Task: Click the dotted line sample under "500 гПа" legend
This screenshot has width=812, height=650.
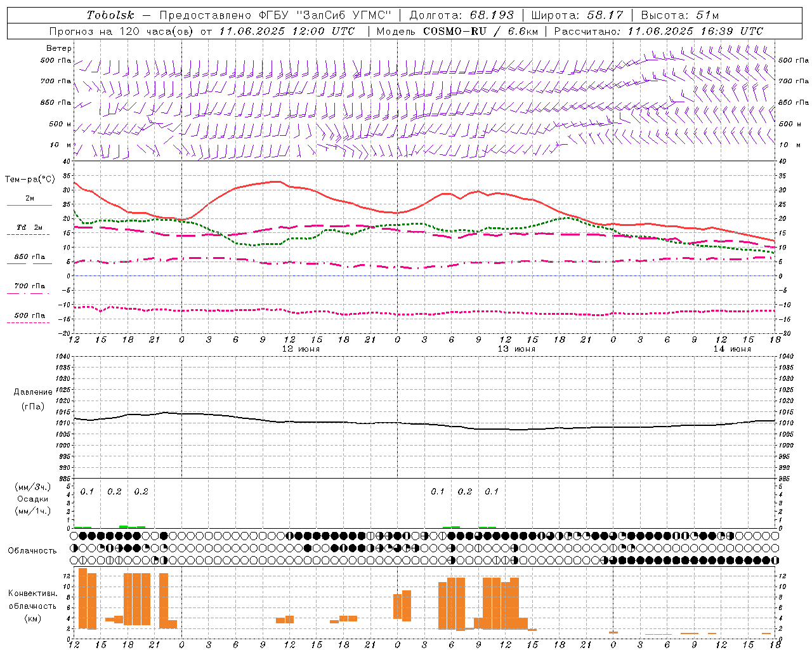Action: coord(29,323)
